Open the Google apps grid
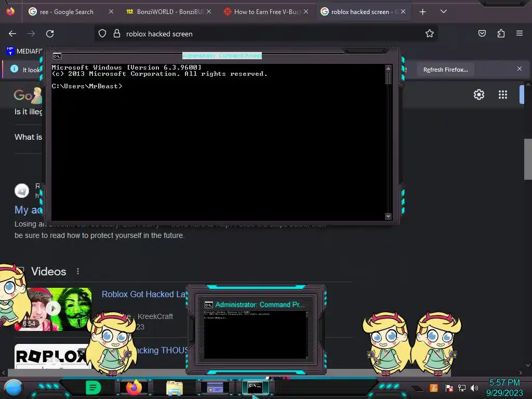This screenshot has height=399, width=532. point(503,95)
